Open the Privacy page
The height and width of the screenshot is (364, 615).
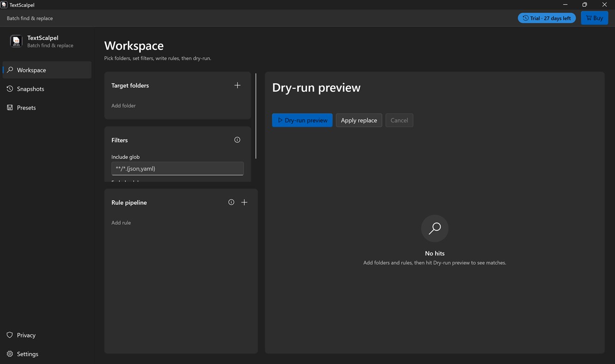(x=47, y=335)
